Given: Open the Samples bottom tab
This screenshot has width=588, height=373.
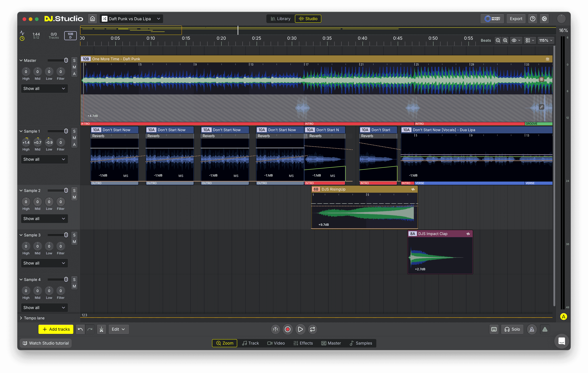Looking at the screenshot, I should coord(361,343).
